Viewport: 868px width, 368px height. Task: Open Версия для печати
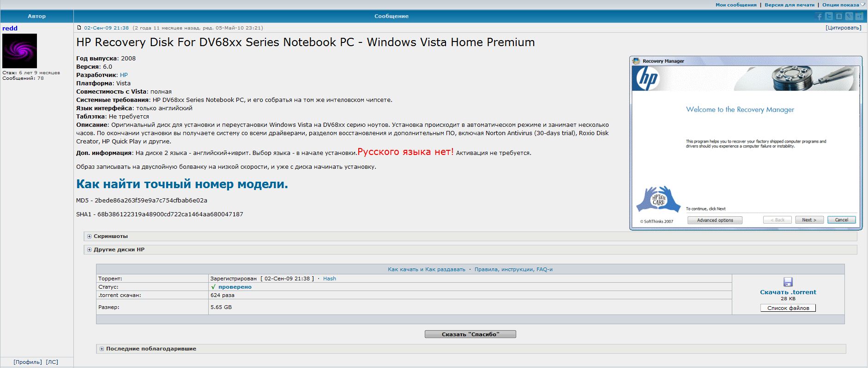pos(790,5)
